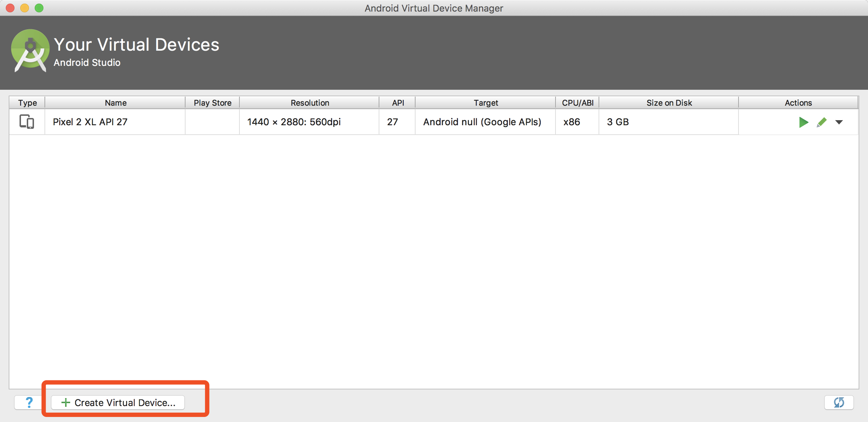Image resolution: width=868 pixels, height=422 pixels.
Task: Sort by the Name column header
Action: (115, 103)
